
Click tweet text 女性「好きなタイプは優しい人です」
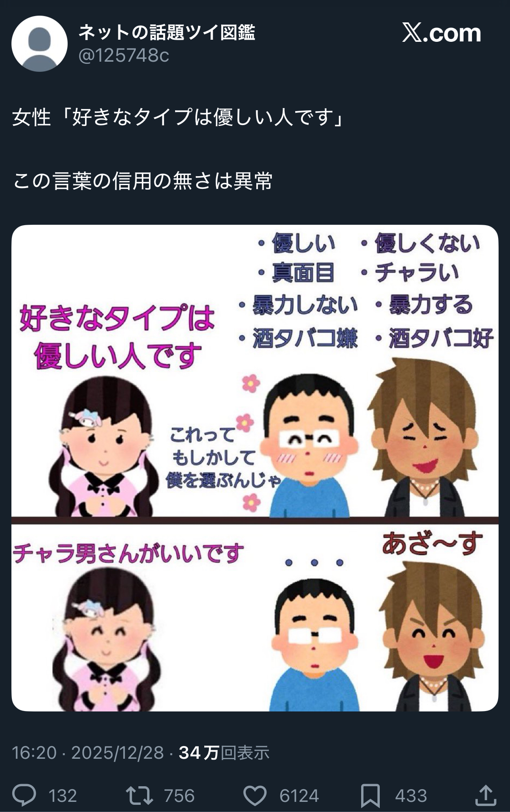point(178,117)
